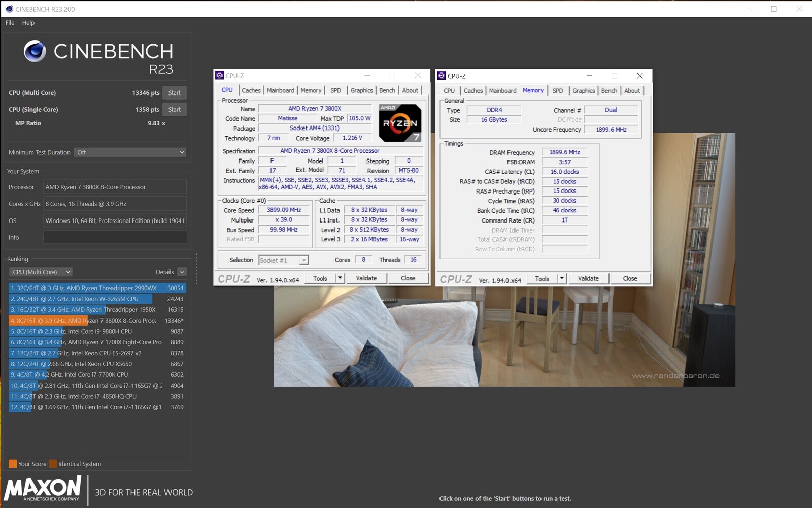This screenshot has height=508, width=812.
Task: Click the brown Identical System legend square
Action: pyautogui.click(x=53, y=464)
